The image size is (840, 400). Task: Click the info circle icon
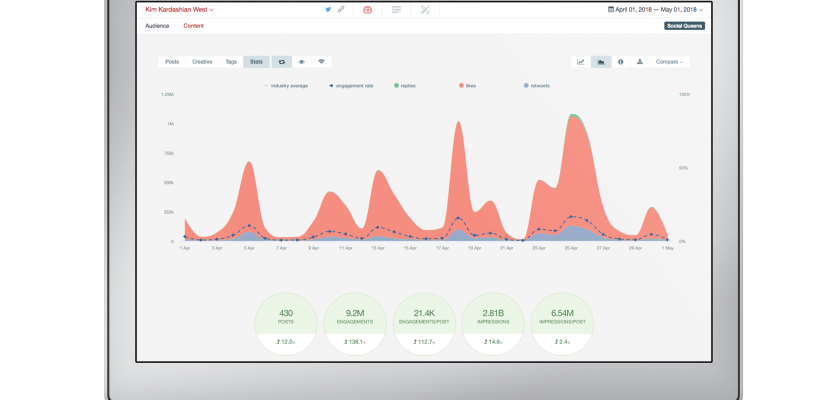coord(621,62)
